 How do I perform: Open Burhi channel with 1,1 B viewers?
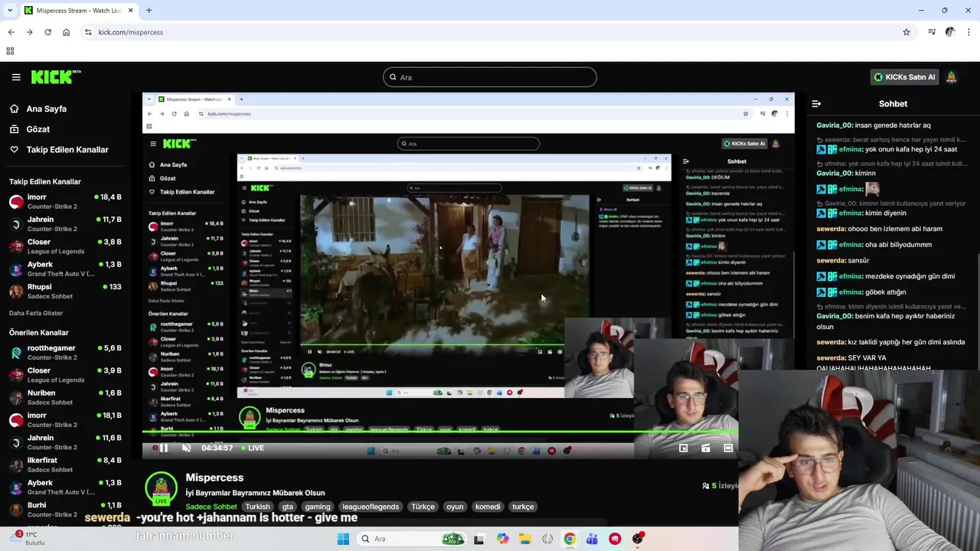click(65, 510)
